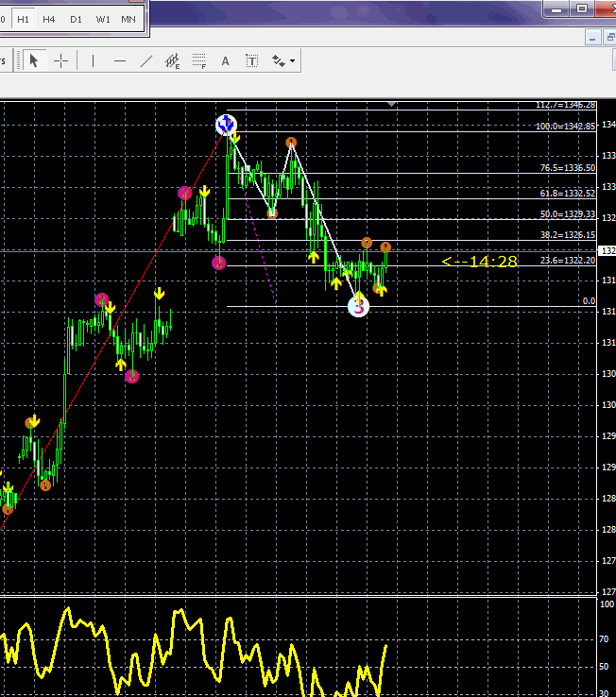Click the 76.5=1336.50 Fibonacci label
Image resolution: width=616 pixels, height=697 pixels.
point(568,168)
